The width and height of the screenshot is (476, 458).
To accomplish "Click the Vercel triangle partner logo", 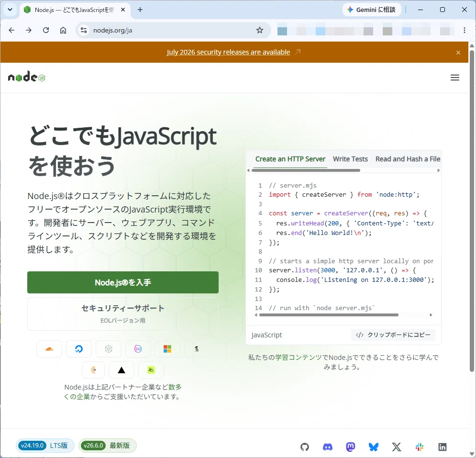I will coord(122,370).
